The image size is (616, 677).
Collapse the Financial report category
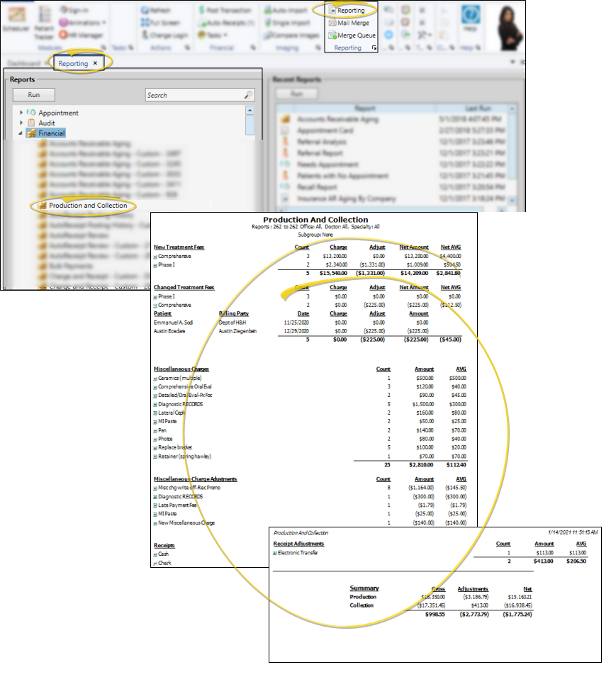[20, 133]
